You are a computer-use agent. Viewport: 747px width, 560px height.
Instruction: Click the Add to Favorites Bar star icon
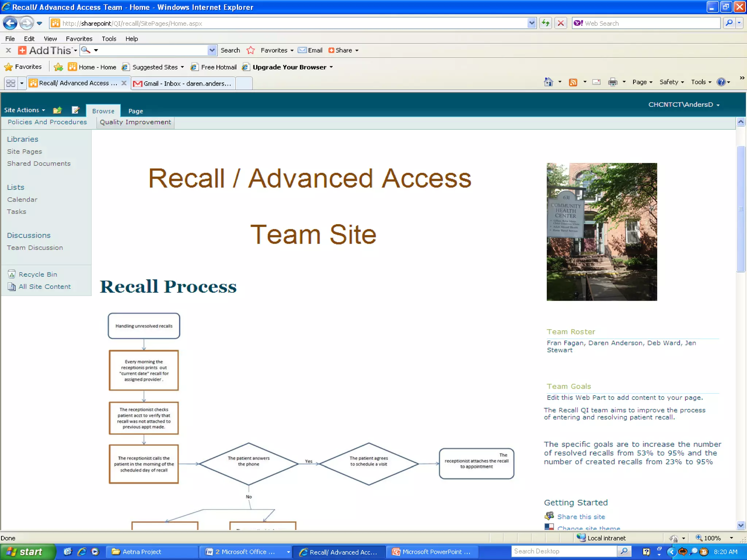[x=58, y=67]
